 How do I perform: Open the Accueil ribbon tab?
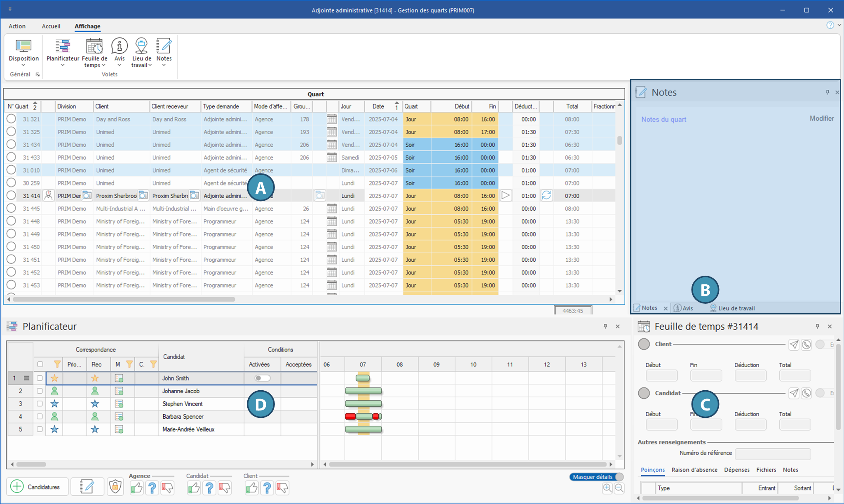(51, 26)
